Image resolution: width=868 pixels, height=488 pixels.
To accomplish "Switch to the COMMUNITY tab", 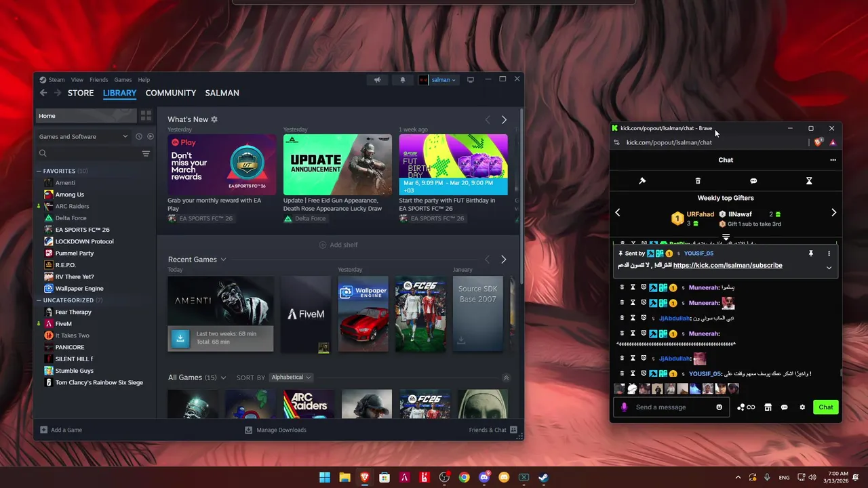I will (171, 93).
